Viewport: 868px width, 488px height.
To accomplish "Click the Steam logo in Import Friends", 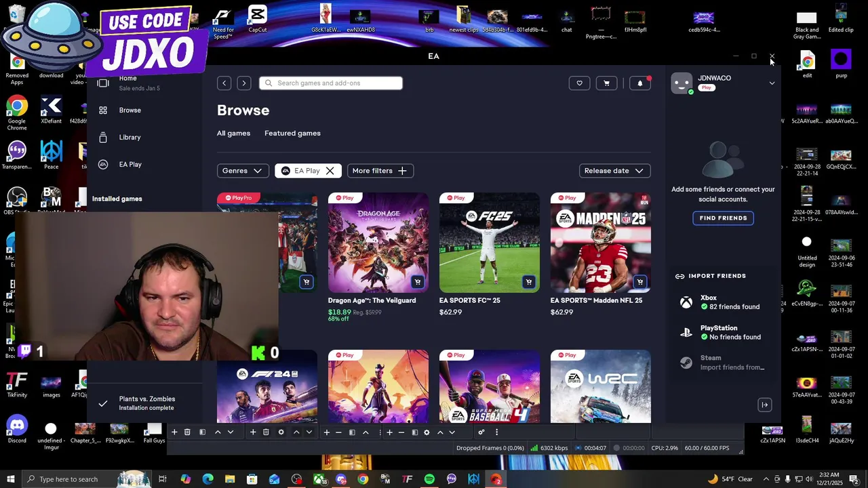I will (686, 363).
